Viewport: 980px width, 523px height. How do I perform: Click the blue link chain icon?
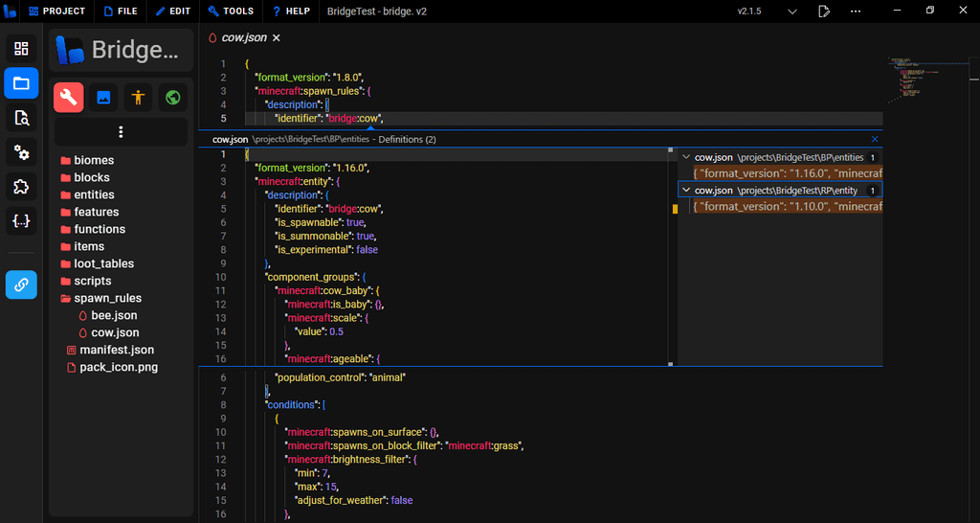pyautogui.click(x=21, y=284)
